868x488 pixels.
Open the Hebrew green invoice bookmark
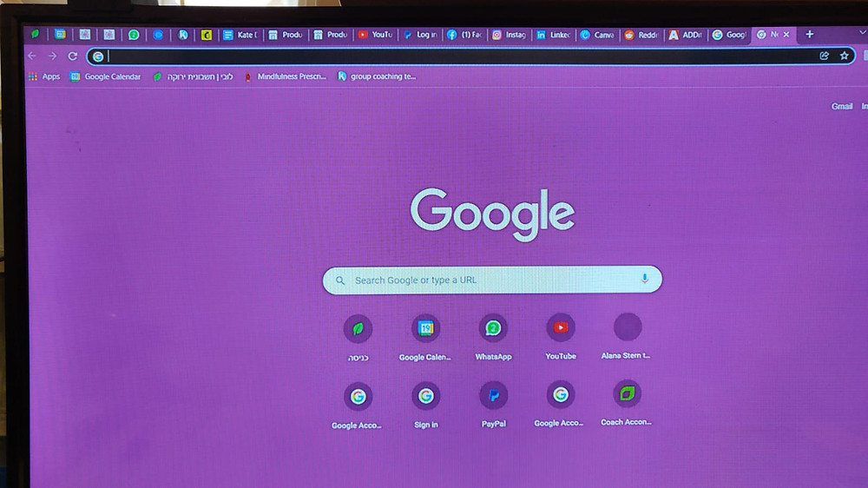point(194,76)
